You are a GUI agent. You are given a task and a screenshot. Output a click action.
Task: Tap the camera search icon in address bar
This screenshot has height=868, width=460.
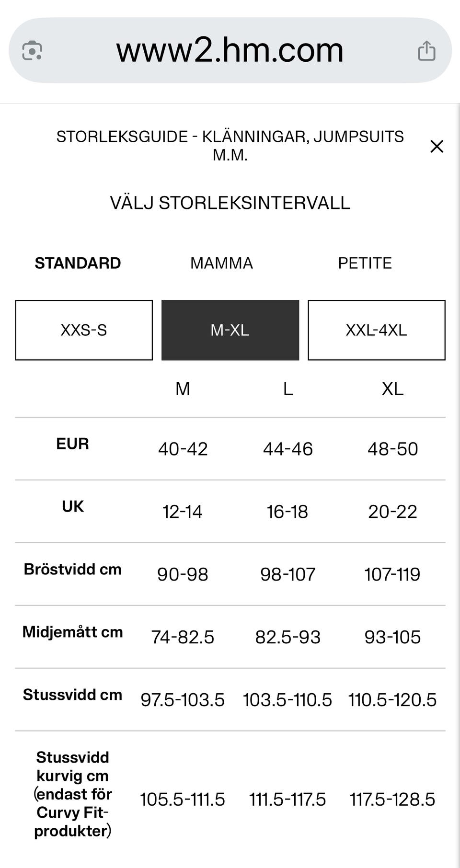[x=32, y=51]
